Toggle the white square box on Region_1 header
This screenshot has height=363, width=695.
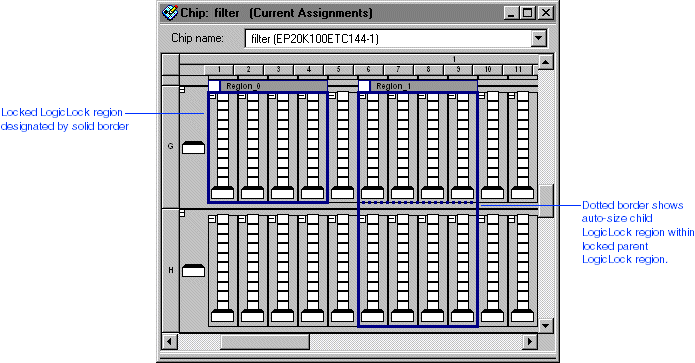(x=364, y=86)
